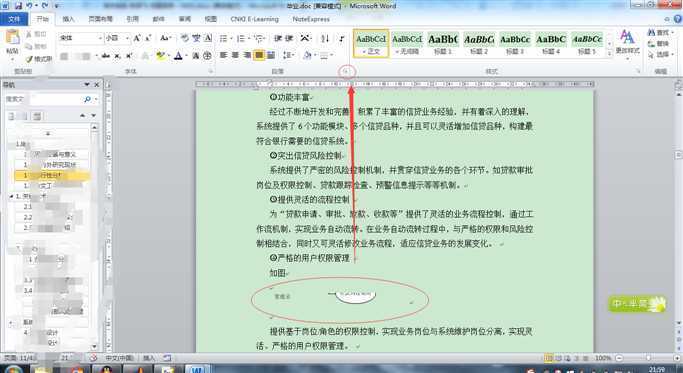
Task: Save the document with the floppy icon
Action: [x=18, y=6]
